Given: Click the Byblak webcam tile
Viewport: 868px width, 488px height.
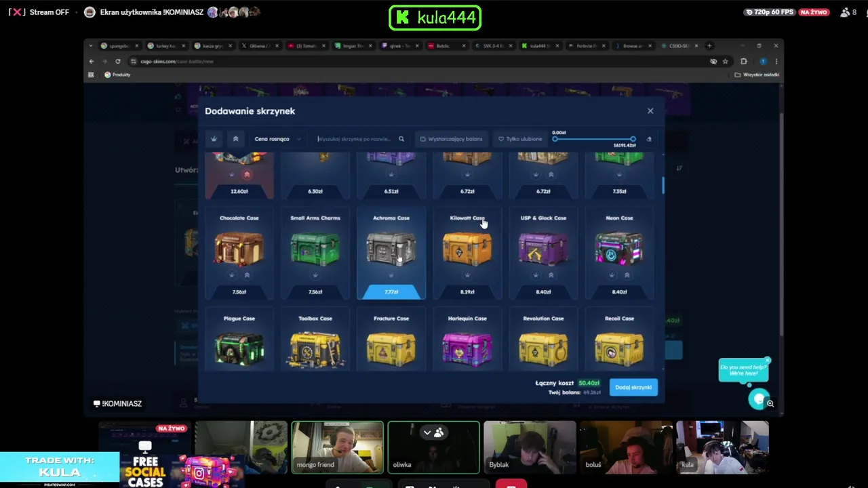Looking at the screenshot, I should point(530,447).
